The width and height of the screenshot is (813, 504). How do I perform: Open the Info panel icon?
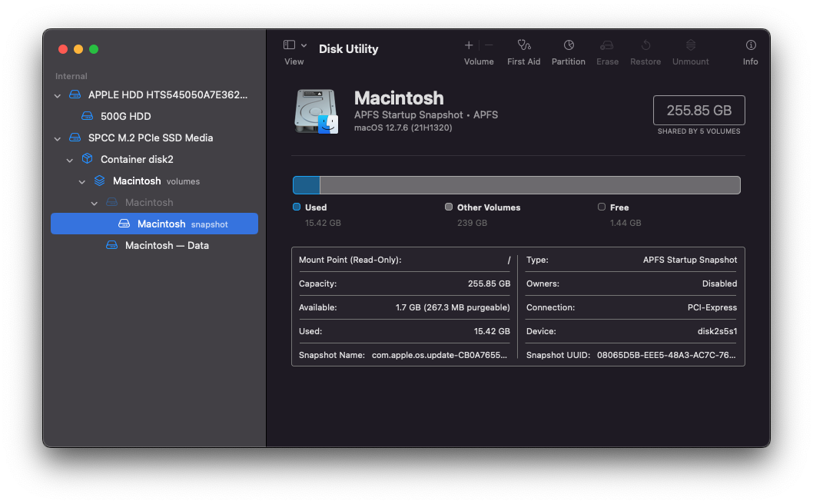pos(751,45)
